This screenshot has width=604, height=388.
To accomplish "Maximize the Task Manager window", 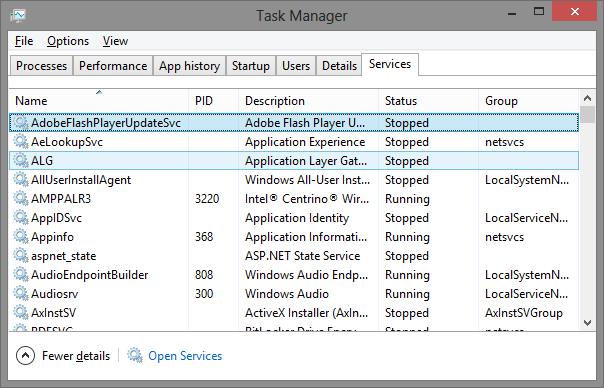I will [539, 12].
